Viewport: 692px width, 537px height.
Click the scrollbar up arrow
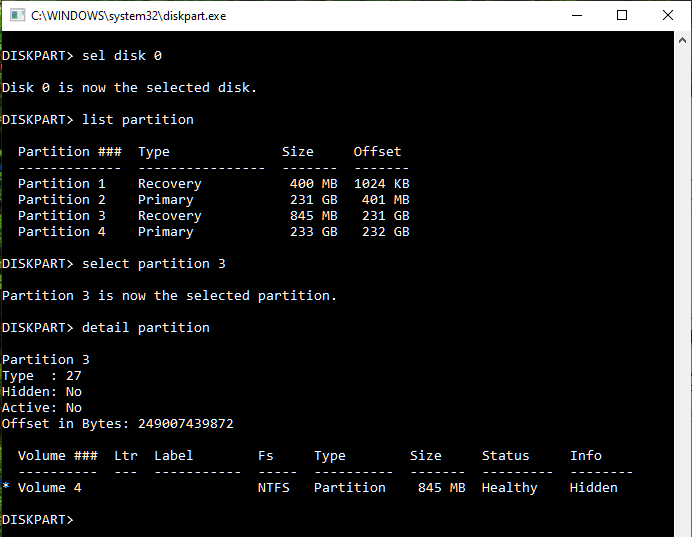[x=682, y=40]
